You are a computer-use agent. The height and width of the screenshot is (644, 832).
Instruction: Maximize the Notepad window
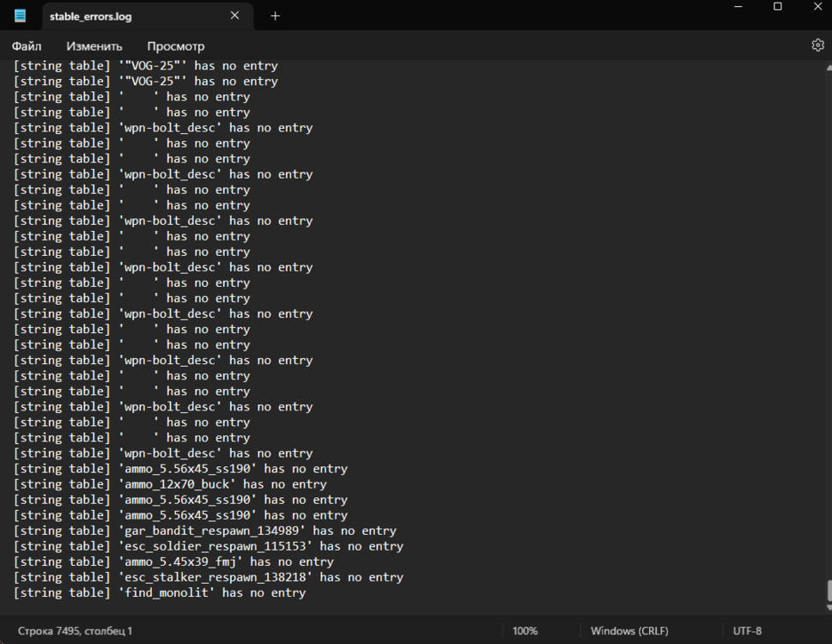click(777, 7)
